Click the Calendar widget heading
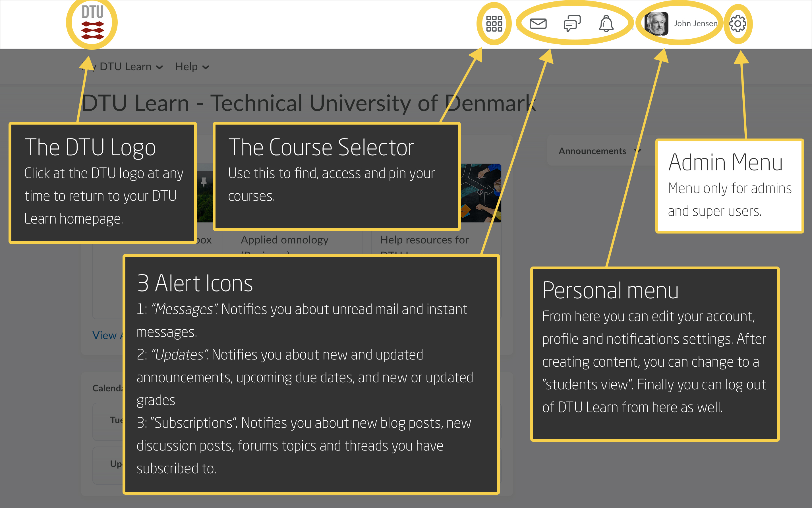812x508 pixels. [x=107, y=388]
